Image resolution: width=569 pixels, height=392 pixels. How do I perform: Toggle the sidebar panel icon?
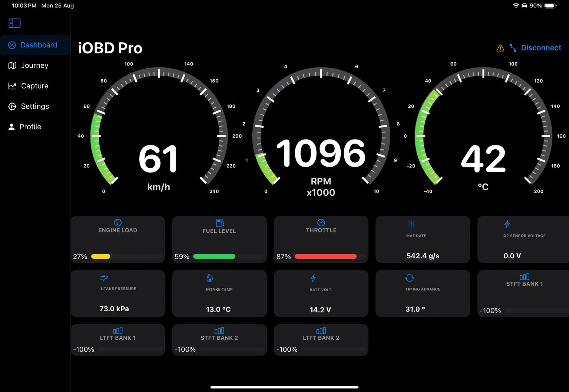click(x=15, y=23)
